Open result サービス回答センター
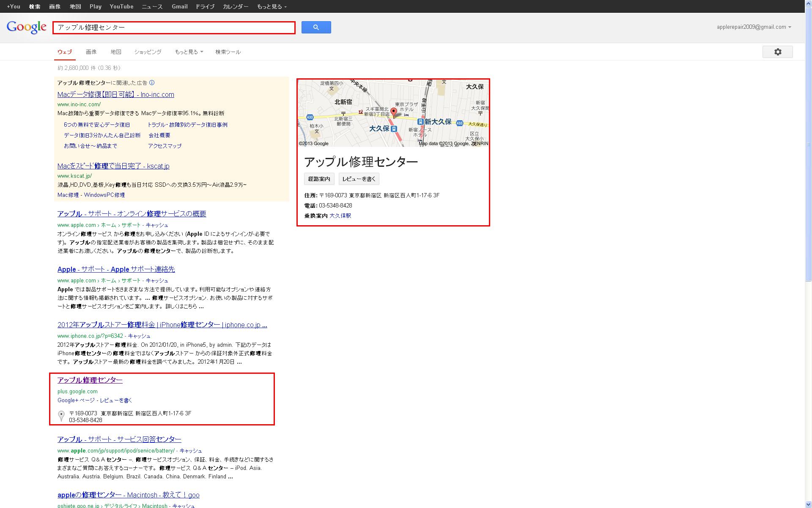Image resolution: width=812 pixels, height=508 pixels. click(x=119, y=439)
